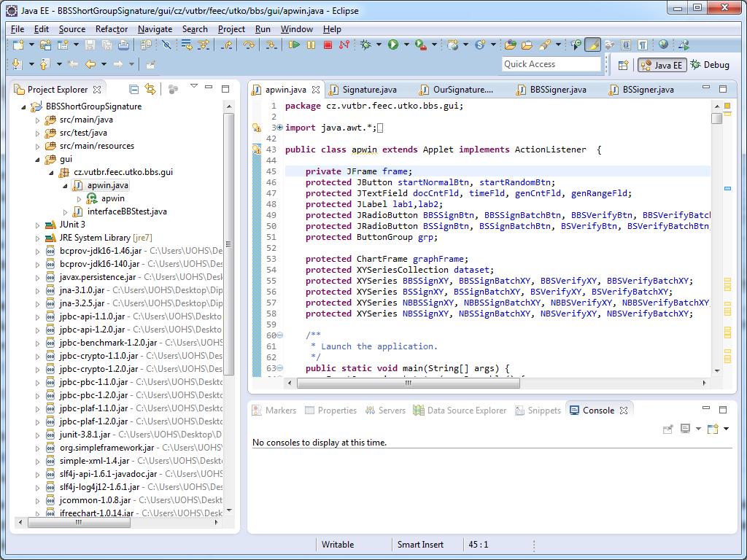747x560 pixels.
Task: Select the JUnit 3 library entry
Action: (72, 225)
